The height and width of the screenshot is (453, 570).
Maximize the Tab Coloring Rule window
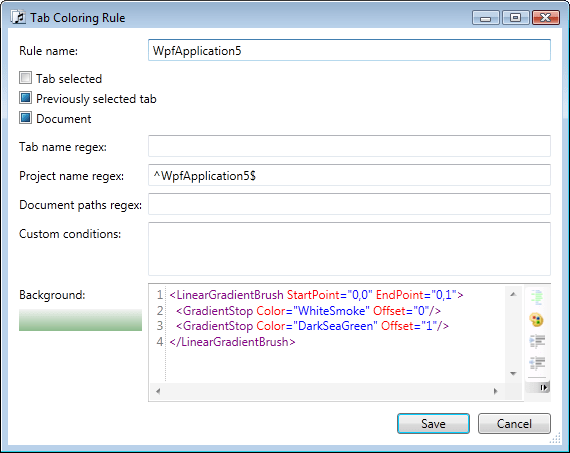tap(515, 17)
